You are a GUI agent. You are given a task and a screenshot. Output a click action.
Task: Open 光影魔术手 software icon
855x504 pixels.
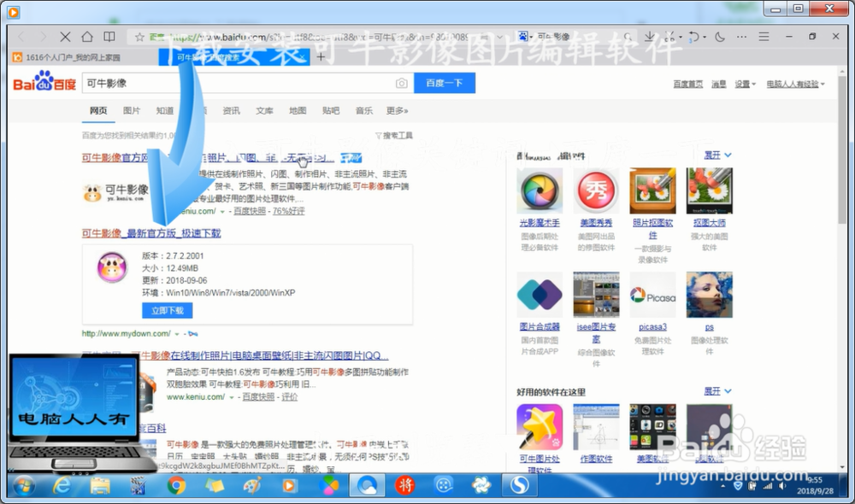click(x=540, y=190)
